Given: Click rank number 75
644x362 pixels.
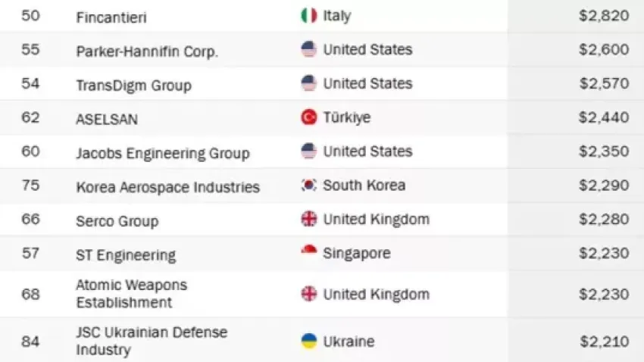Looking at the screenshot, I should tap(30, 186).
